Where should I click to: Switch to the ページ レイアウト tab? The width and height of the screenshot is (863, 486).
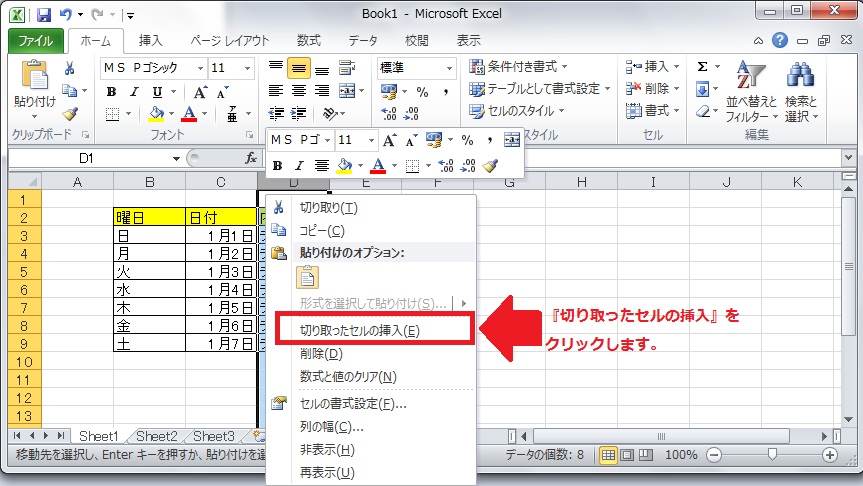pos(230,41)
